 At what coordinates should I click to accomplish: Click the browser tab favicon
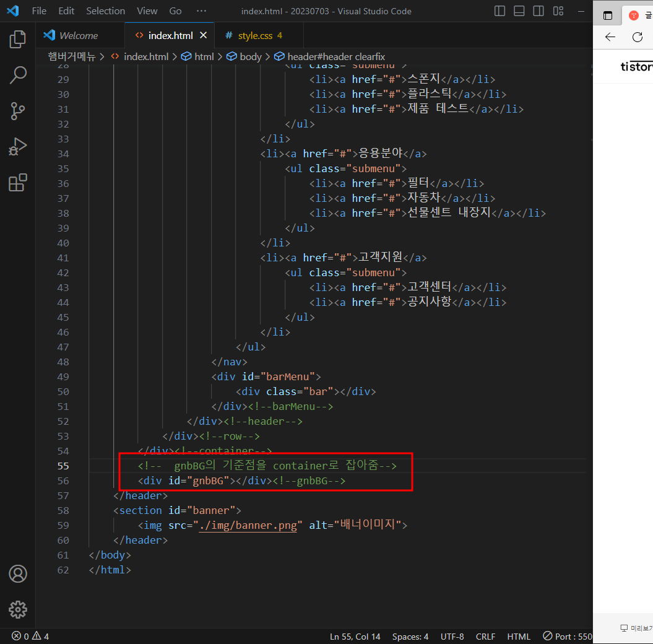[x=633, y=16]
